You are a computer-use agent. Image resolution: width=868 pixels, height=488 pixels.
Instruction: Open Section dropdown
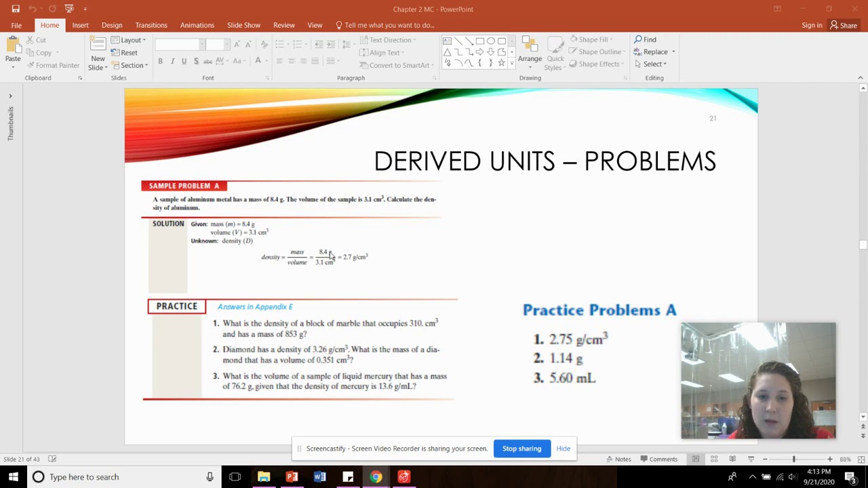pyautogui.click(x=129, y=65)
